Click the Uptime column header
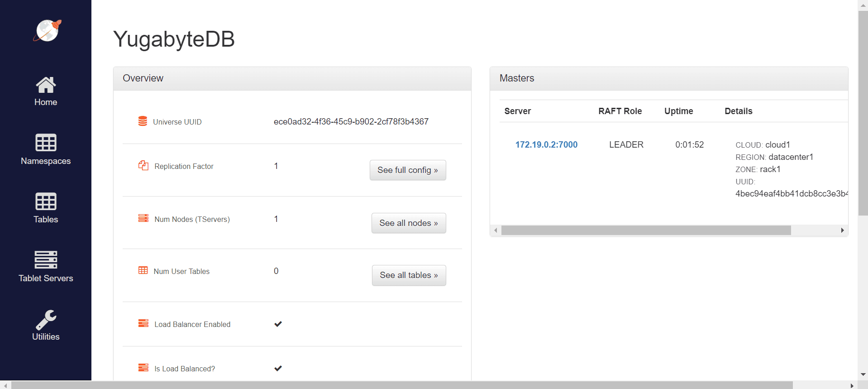This screenshot has width=868, height=389. [678, 111]
